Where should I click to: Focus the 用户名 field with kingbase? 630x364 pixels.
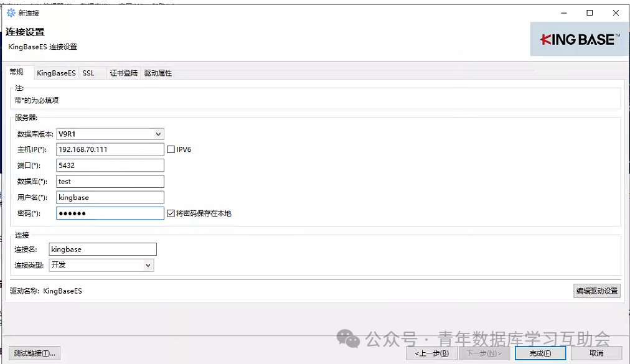click(x=110, y=197)
